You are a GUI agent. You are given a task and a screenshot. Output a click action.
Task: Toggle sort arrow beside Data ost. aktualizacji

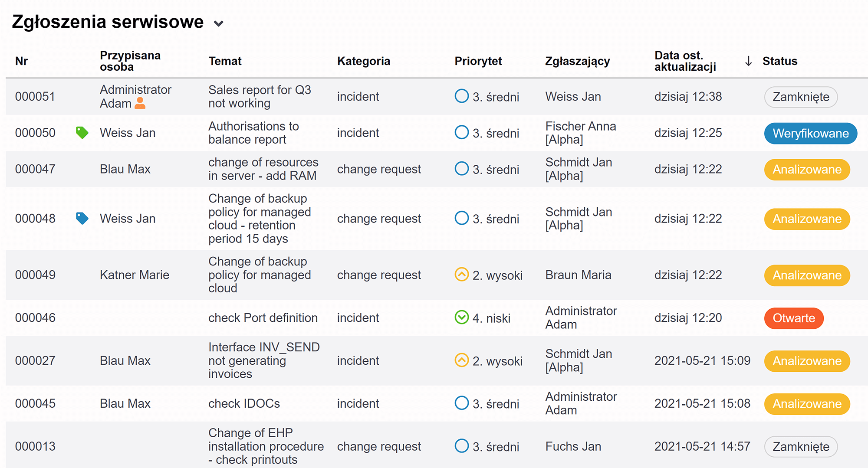pos(748,61)
